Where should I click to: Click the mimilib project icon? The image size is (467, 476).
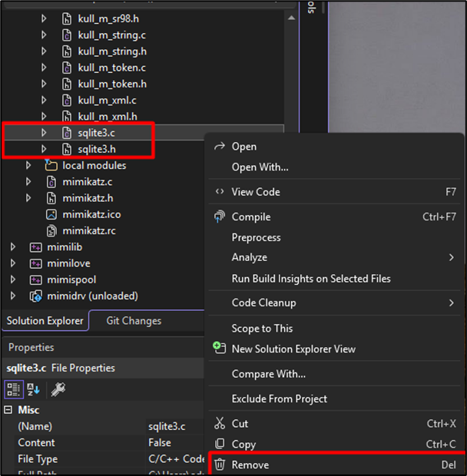tap(35, 247)
